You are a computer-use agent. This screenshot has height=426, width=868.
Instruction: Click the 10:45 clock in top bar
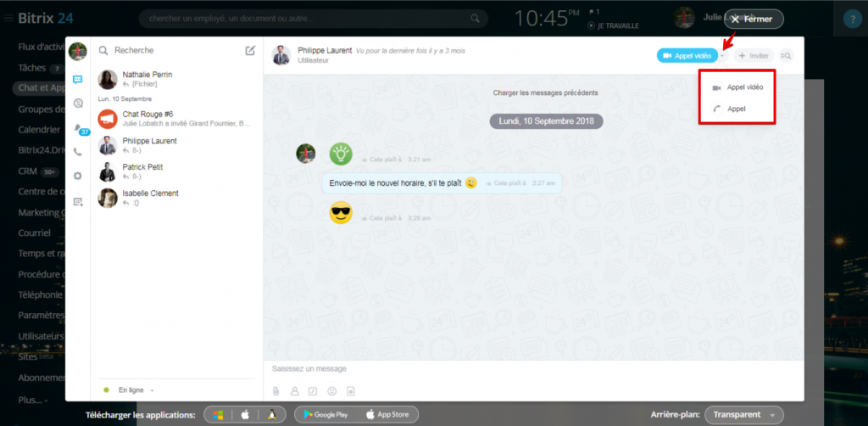click(x=548, y=19)
